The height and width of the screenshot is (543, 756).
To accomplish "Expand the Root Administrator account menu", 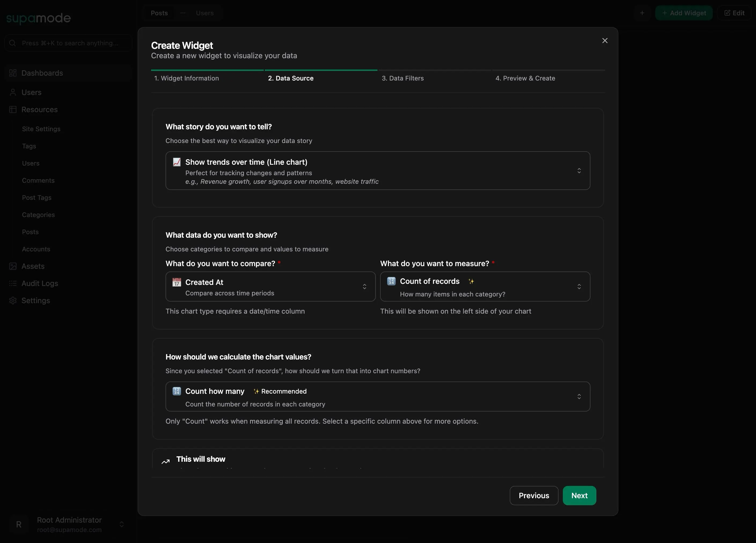I will pos(121,524).
